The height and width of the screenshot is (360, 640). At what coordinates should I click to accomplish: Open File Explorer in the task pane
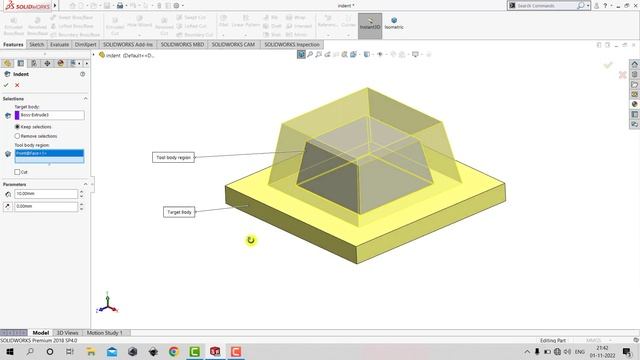pos(634,84)
